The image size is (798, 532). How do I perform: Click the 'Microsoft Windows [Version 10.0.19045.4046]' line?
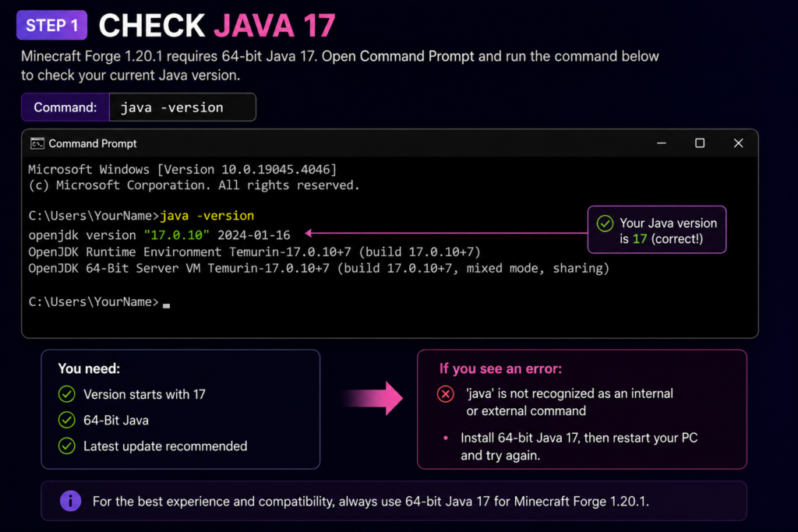(x=182, y=169)
